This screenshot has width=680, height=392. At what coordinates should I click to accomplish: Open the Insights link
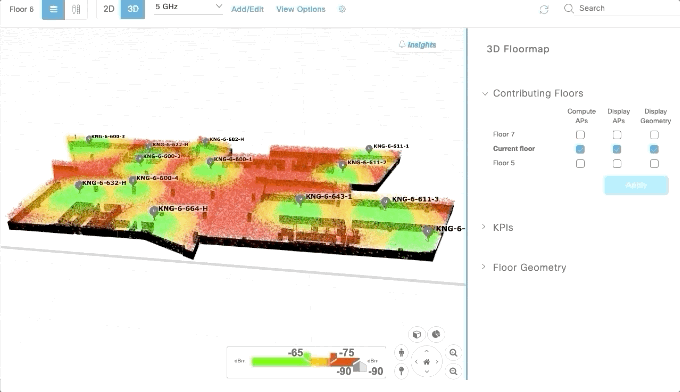pos(418,45)
